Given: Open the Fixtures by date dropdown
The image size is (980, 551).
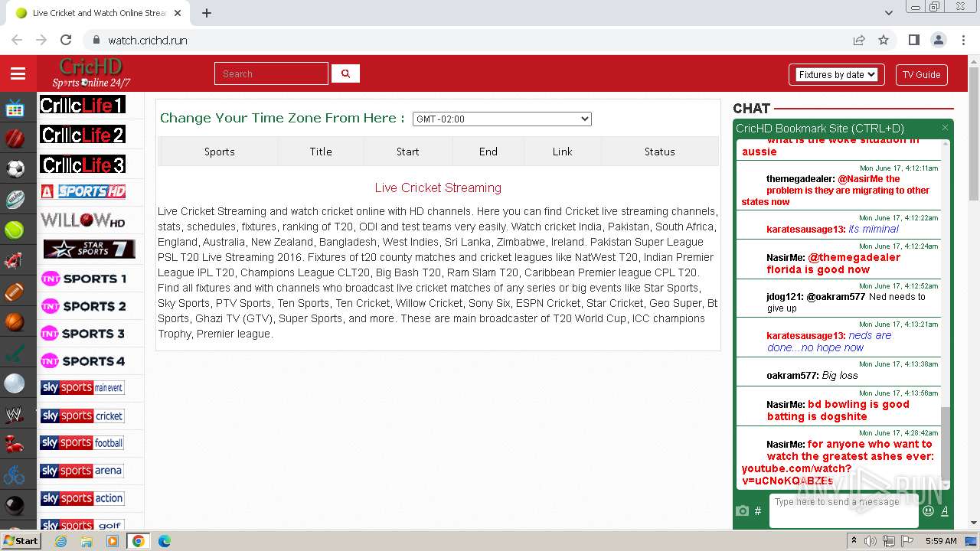Looking at the screenshot, I should click(836, 74).
